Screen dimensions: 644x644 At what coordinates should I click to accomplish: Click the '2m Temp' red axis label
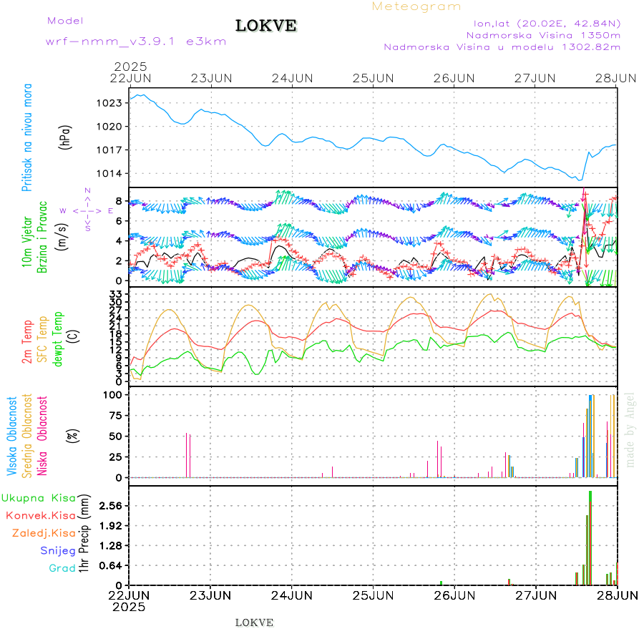pos(28,342)
